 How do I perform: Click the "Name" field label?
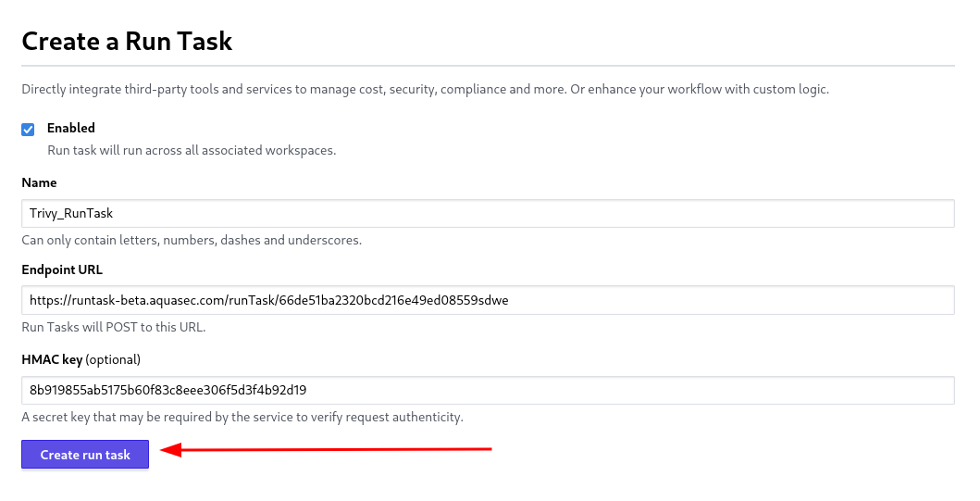point(39,182)
